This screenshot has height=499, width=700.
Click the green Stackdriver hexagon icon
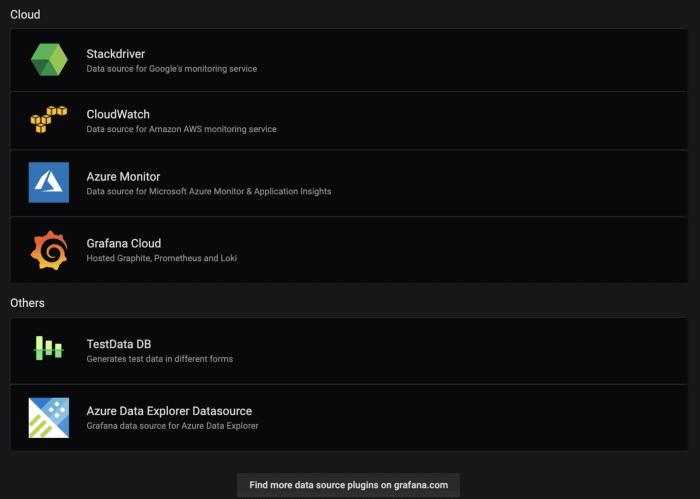click(49, 60)
